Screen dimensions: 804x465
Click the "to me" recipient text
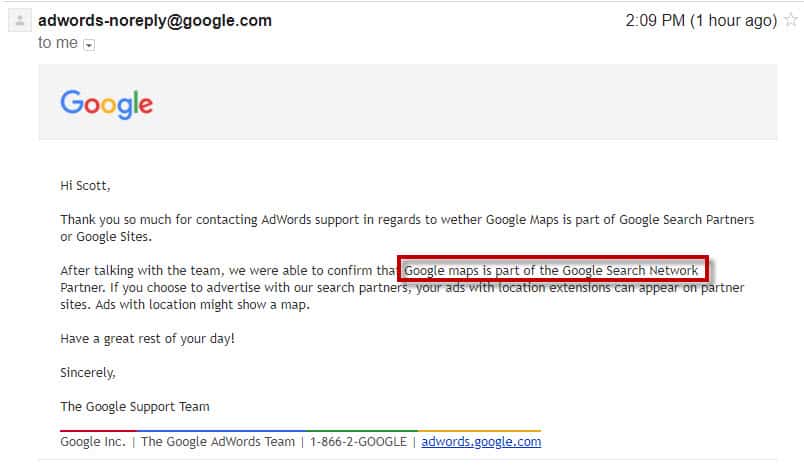pos(58,43)
